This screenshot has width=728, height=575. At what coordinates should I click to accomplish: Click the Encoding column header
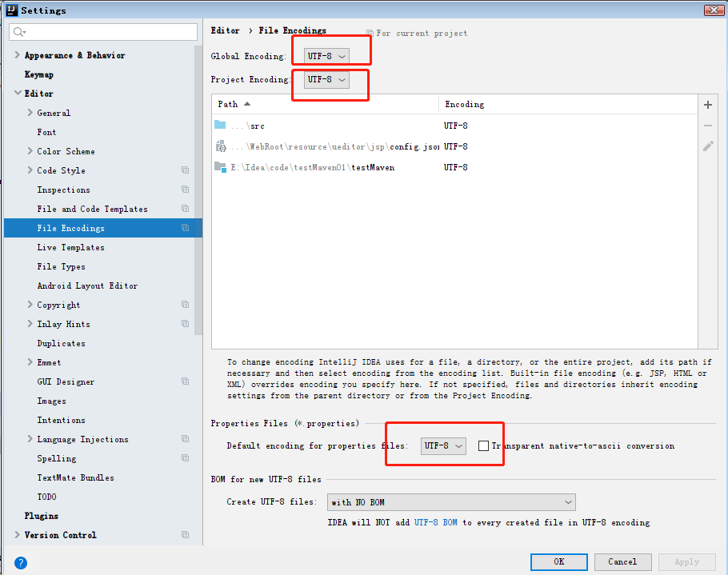pyautogui.click(x=568, y=105)
